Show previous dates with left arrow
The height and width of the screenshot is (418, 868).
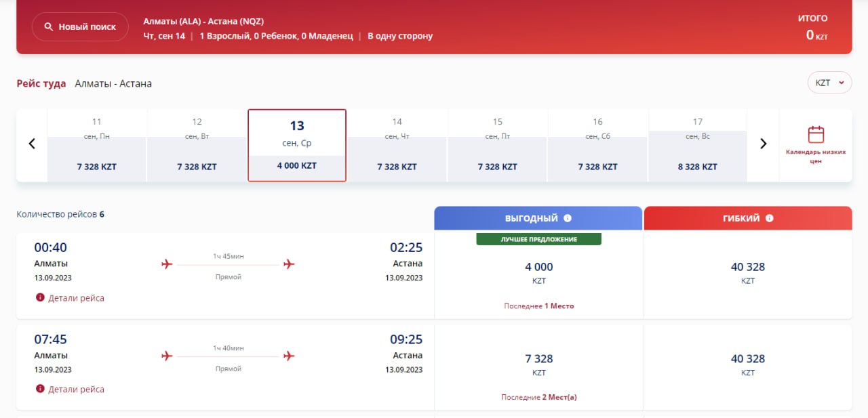[x=32, y=144]
